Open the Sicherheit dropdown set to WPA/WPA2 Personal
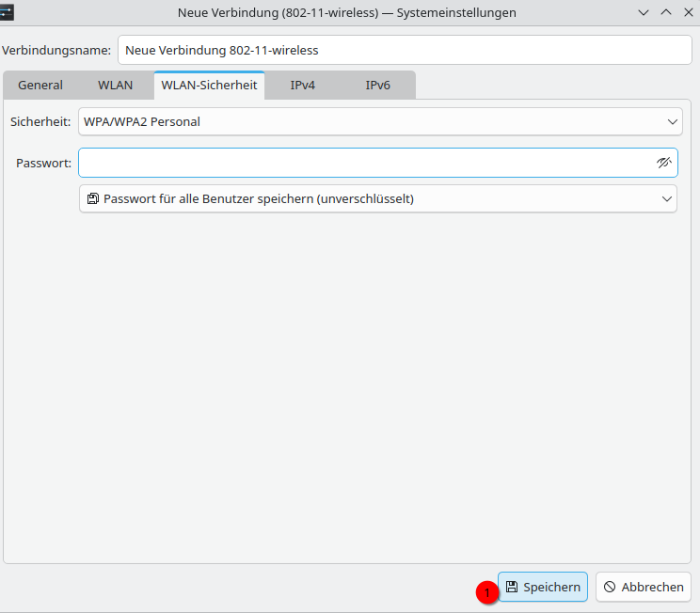Image resolution: width=700 pixels, height=613 pixels. pos(378,121)
